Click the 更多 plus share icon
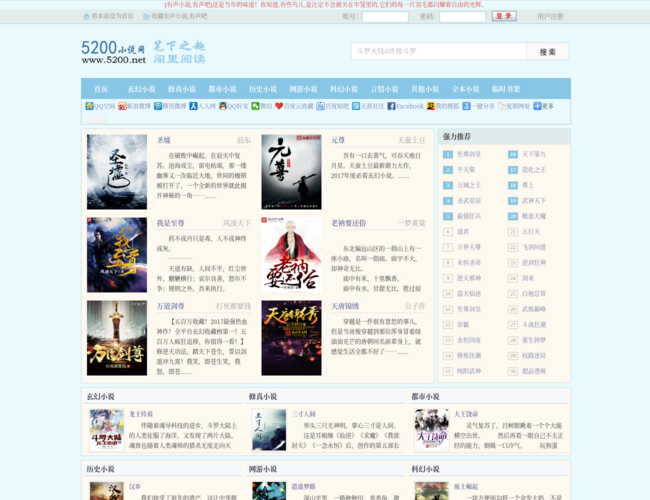This screenshot has width=650, height=500. coord(537,106)
